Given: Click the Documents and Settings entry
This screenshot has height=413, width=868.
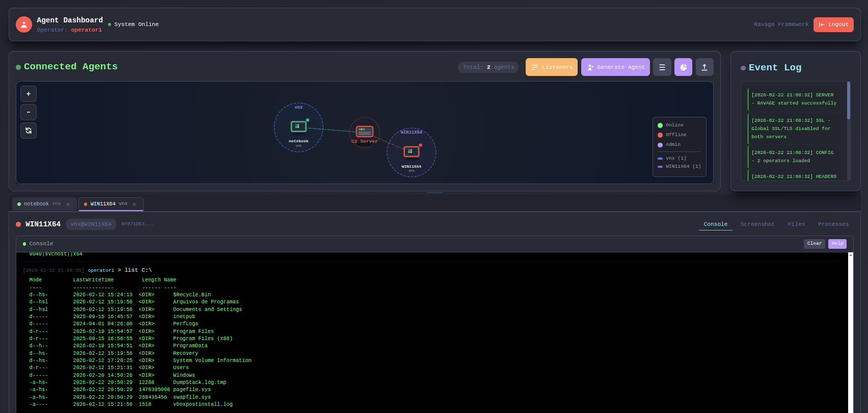Looking at the screenshot, I should [x=207, y=309].
